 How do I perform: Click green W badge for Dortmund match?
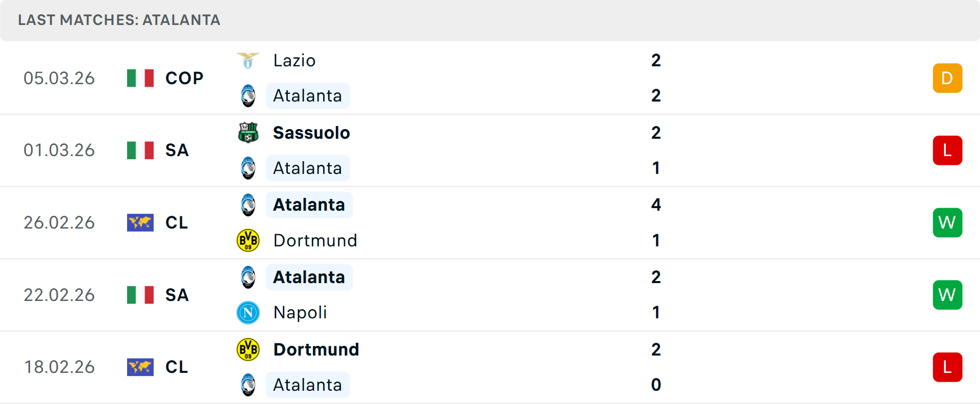tap(947, 222)
